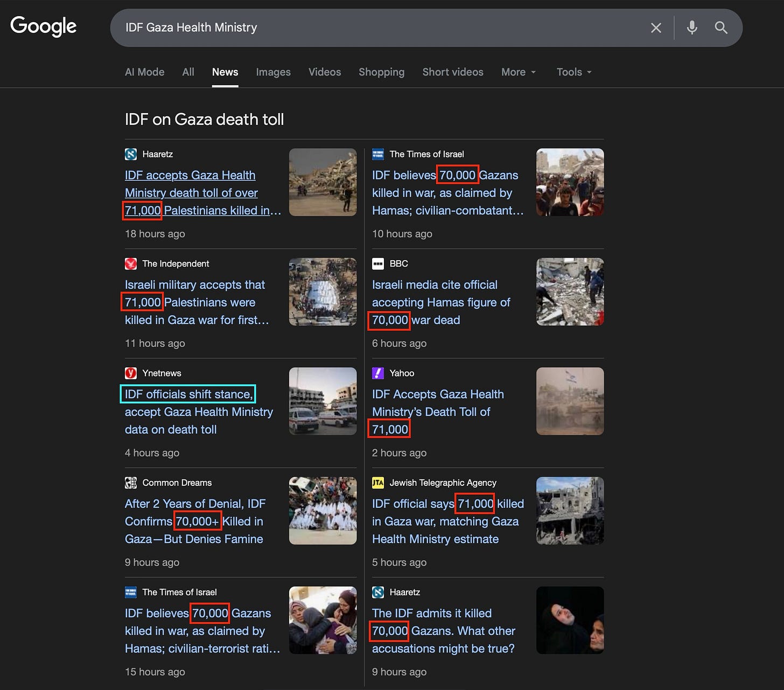
Task: Click the Ynetnews source favicon
Action: click(x=131, y=373)
